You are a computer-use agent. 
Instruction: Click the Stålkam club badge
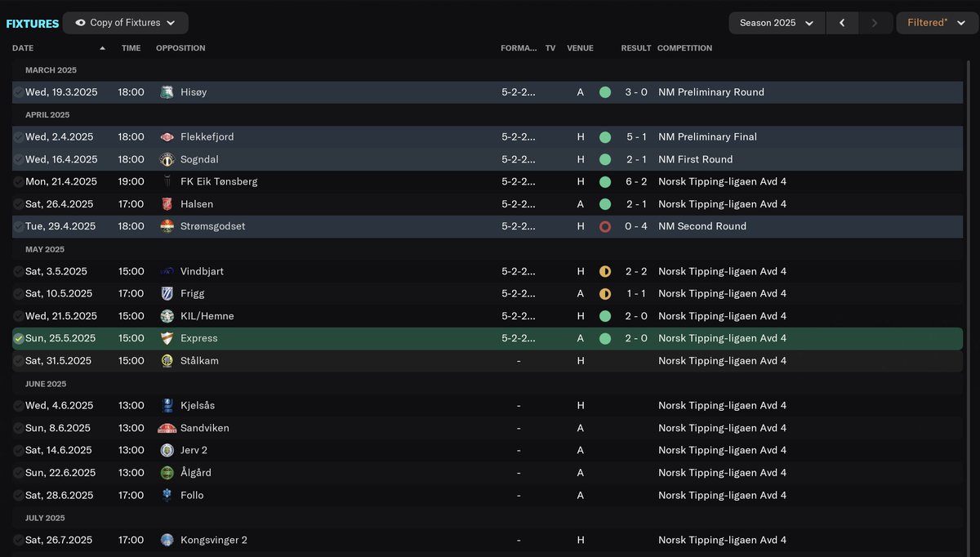[167, 361]
